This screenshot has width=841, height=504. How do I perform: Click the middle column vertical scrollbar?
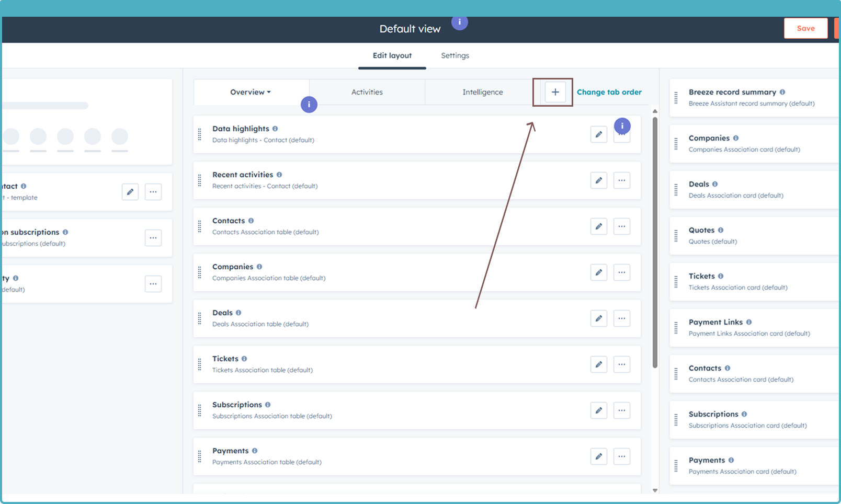click(x=655, y=240)
